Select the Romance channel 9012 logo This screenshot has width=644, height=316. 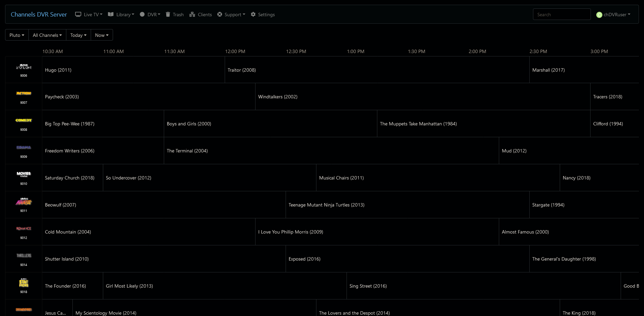(x=24, y=228)
